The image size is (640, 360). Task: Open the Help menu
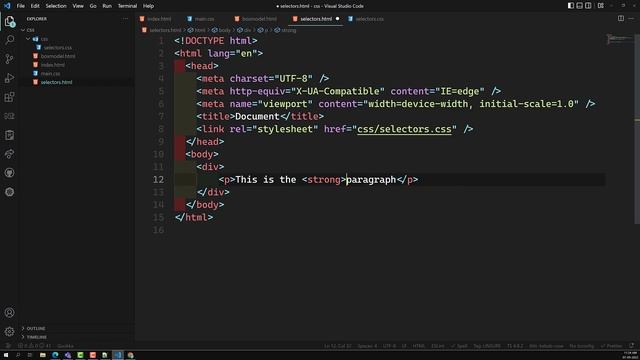click(x=148, y=6)
